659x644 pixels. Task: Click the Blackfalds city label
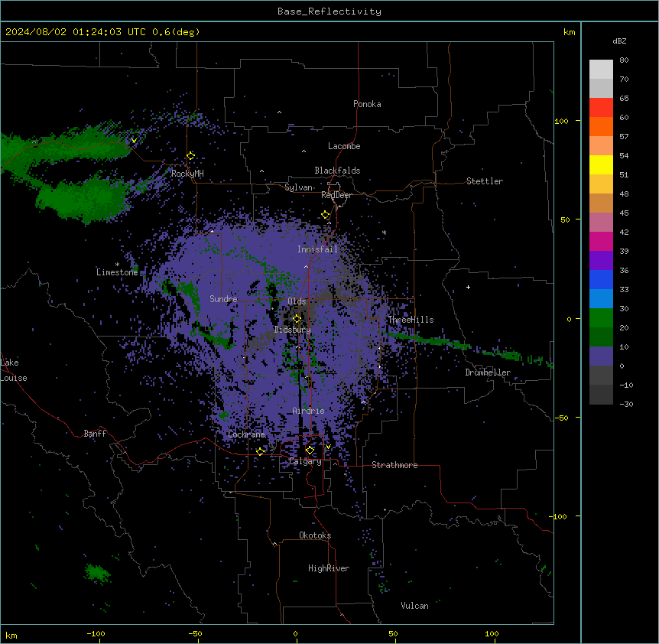[x=337, y=171]
